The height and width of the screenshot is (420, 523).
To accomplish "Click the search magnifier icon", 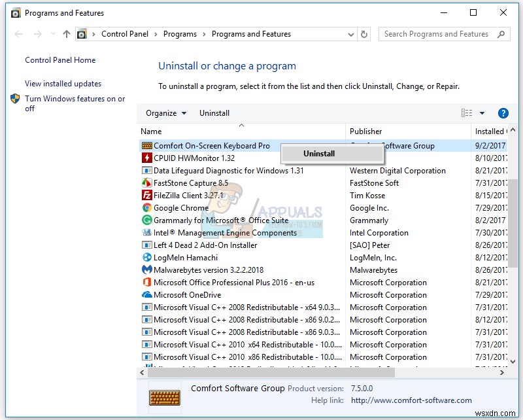I will pos(501,34).
